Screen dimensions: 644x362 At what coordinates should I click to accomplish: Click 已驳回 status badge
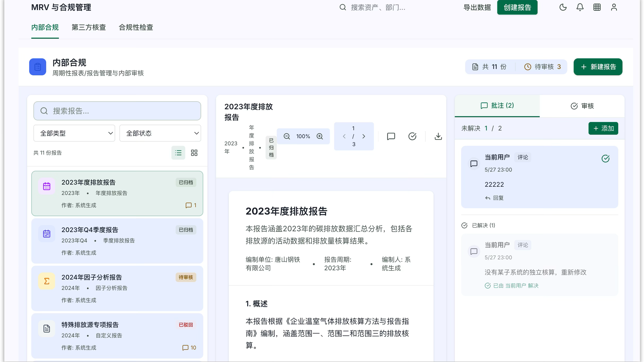pyautogui.click(x=186, y=325)
